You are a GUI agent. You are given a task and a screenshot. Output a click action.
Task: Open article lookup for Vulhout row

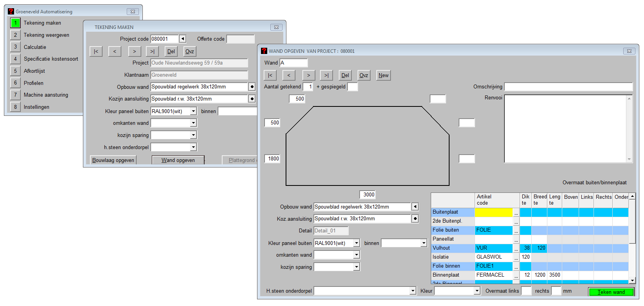click(x=516, y=248)
